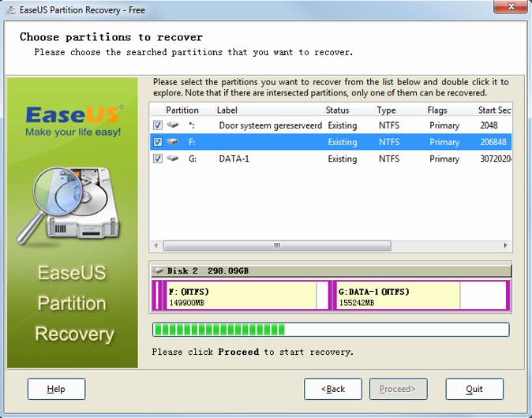Sort by the Start Sec column header
The height and width of the screenshot is (418, 532).
point(494,110)
